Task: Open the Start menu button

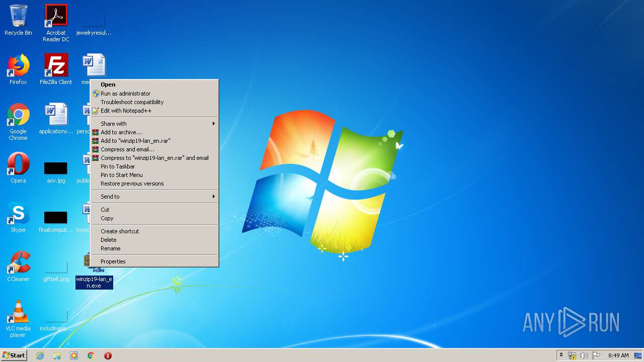Action: tap(14, 355)
